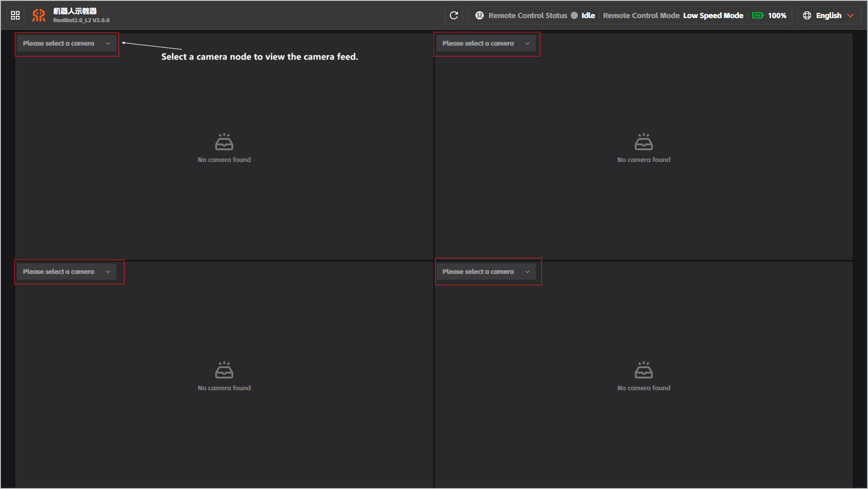868x489 pixels.
Task: Click the 'Idle' status text
Action: pyautogui.click(x=588, y=15)
